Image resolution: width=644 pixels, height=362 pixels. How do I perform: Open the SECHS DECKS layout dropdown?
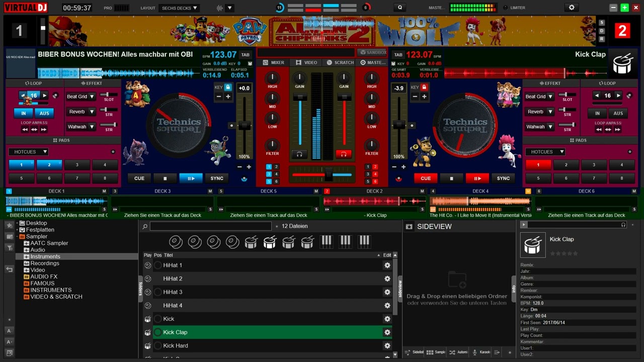(179, 8)
